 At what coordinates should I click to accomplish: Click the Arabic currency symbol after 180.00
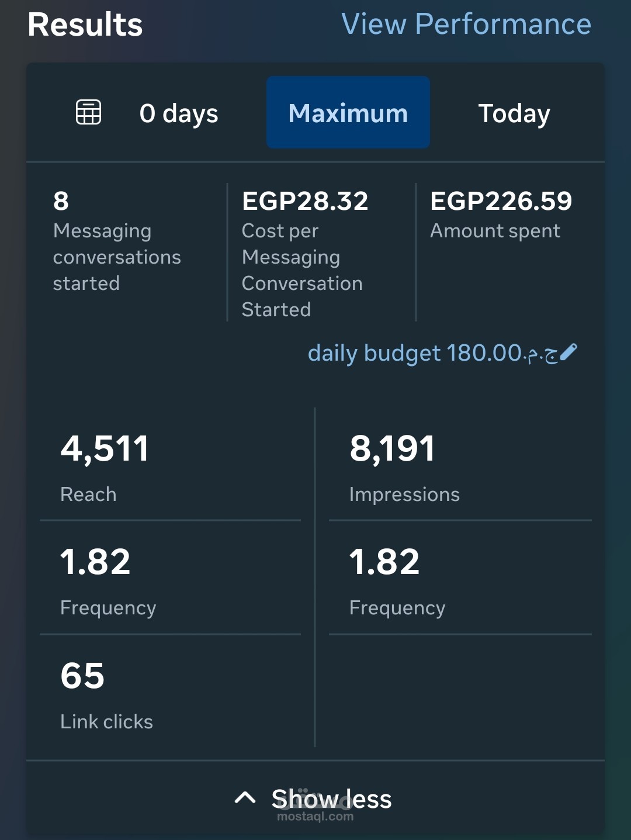(x=542, y=354)
